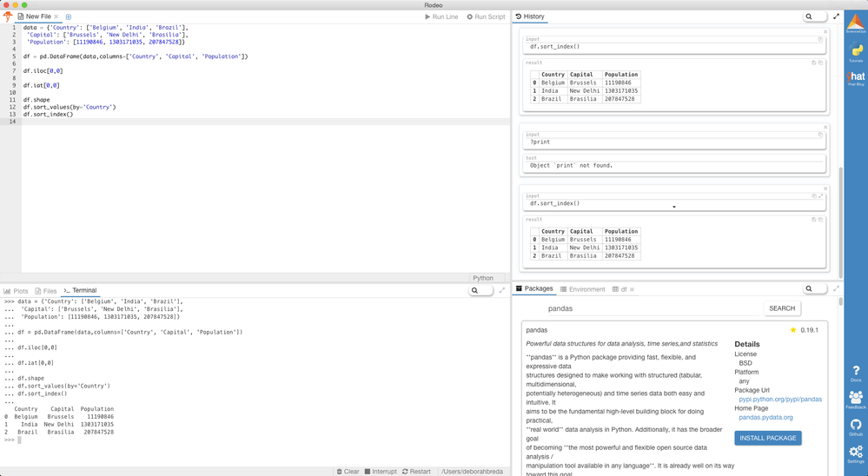
Task: Switch to the Environment tab
Action: pos(583,289)
